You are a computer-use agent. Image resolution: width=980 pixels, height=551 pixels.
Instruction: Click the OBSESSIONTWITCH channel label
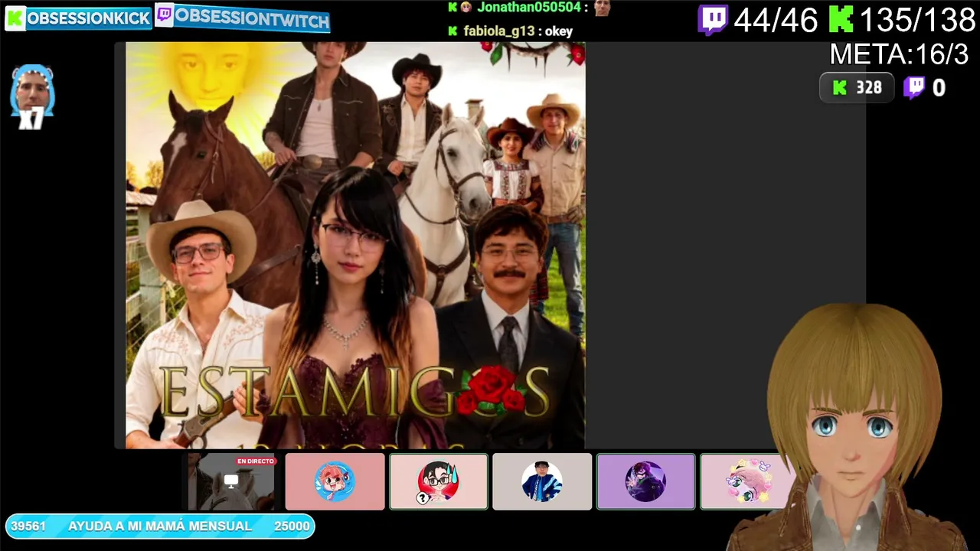(x=252, y=18)
